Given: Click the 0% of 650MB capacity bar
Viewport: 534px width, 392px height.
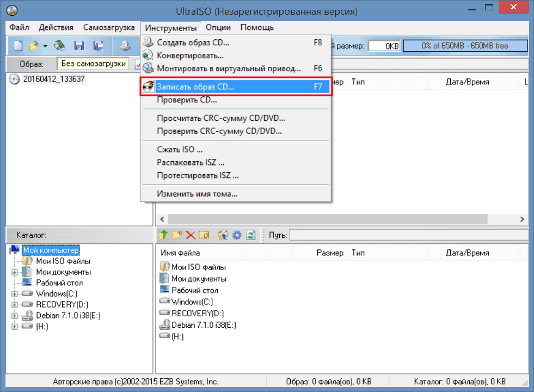Looking at the screenshot, I should coord(464,46).
